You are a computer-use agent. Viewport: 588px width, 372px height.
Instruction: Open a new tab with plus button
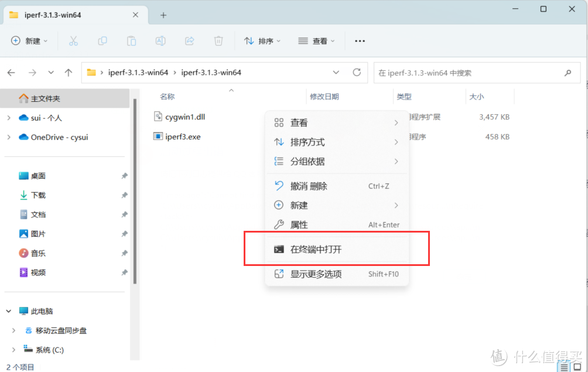(163, 15)
